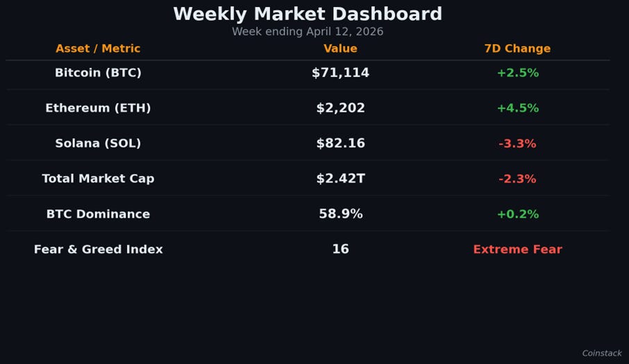Click the 58.9% dominance value
This screenshot has height=364, width=629.
(340, 214)
